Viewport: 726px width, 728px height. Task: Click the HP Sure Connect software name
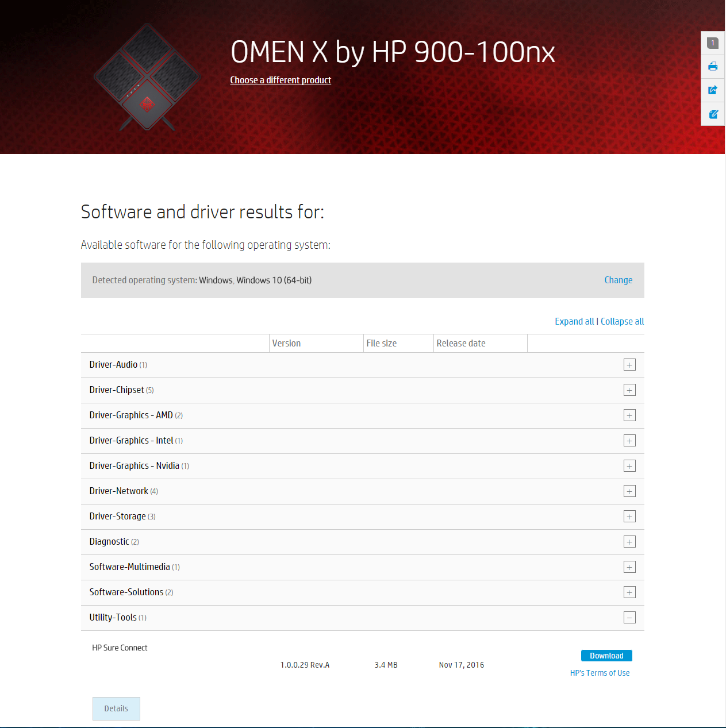point(120,648)
